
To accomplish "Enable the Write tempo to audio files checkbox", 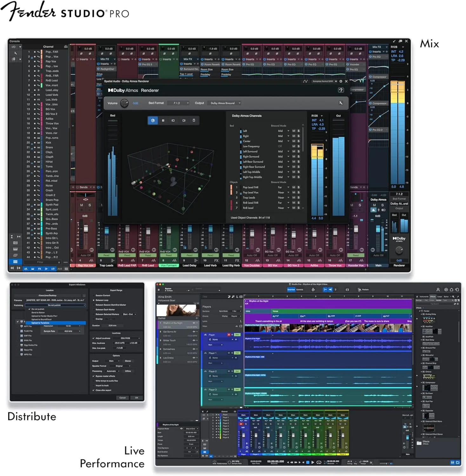I will [93, 381].
